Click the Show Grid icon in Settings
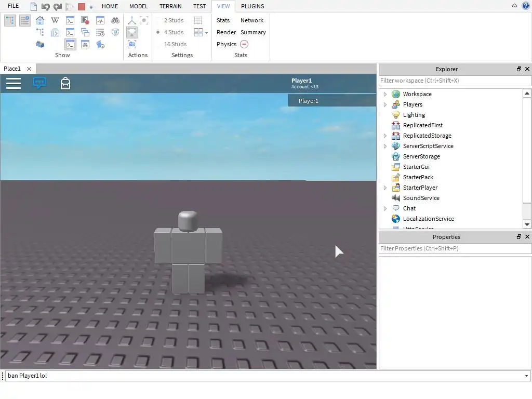The width and height of the screenshot is (532, 399). click(198, 20)
